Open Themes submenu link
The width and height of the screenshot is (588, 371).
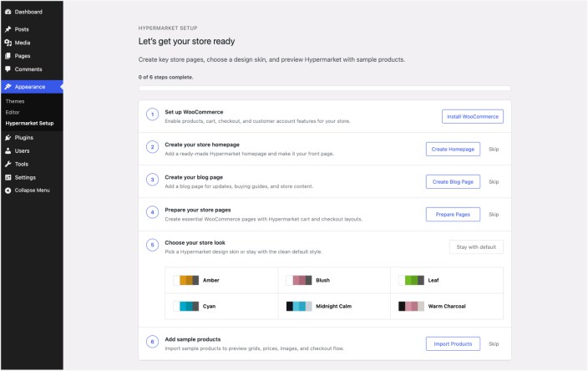[x=15, y=101]
